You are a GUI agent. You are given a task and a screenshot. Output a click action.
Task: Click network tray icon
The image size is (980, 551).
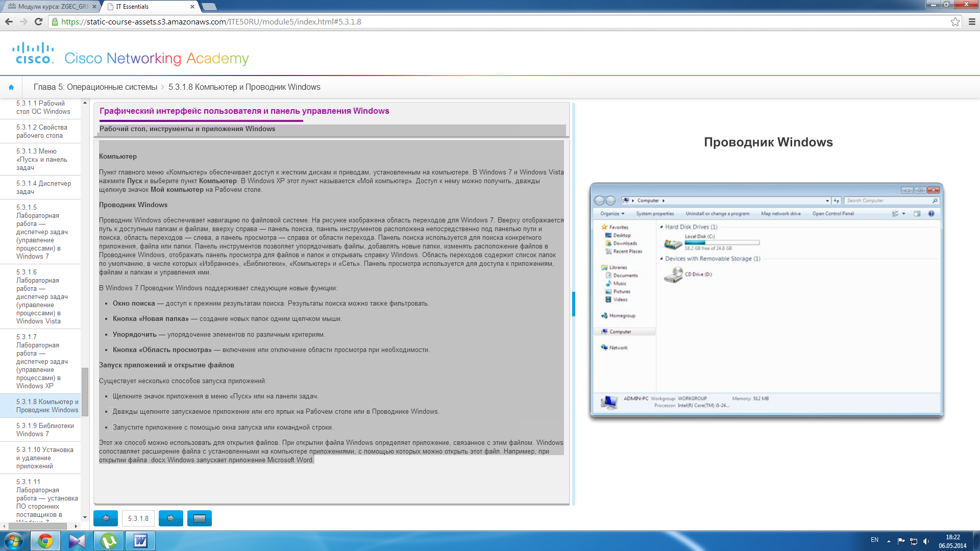[x=914, y=541]
